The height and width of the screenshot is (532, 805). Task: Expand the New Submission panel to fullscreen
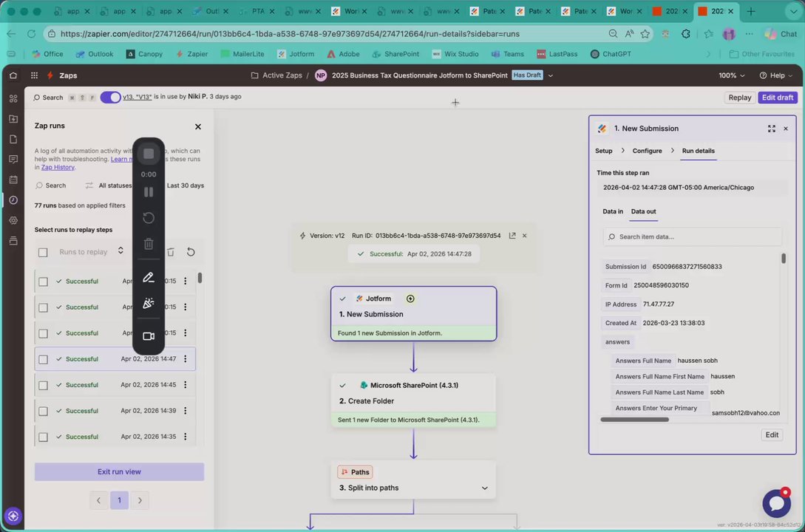click(771, 129)
